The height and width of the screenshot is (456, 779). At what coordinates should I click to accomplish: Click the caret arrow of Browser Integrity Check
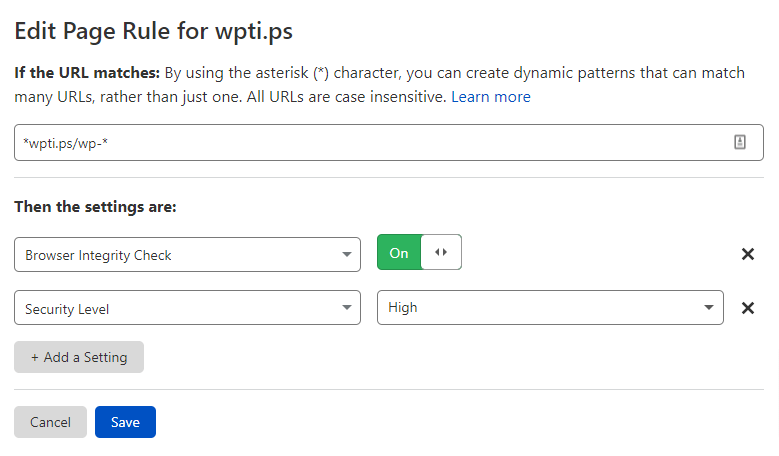[347, 254]
